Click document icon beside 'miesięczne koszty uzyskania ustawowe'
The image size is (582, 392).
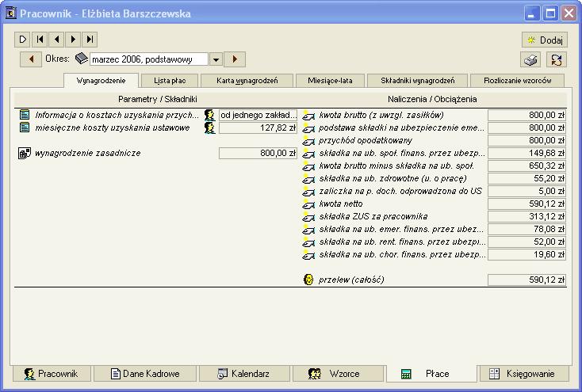[x=25, y=127]
